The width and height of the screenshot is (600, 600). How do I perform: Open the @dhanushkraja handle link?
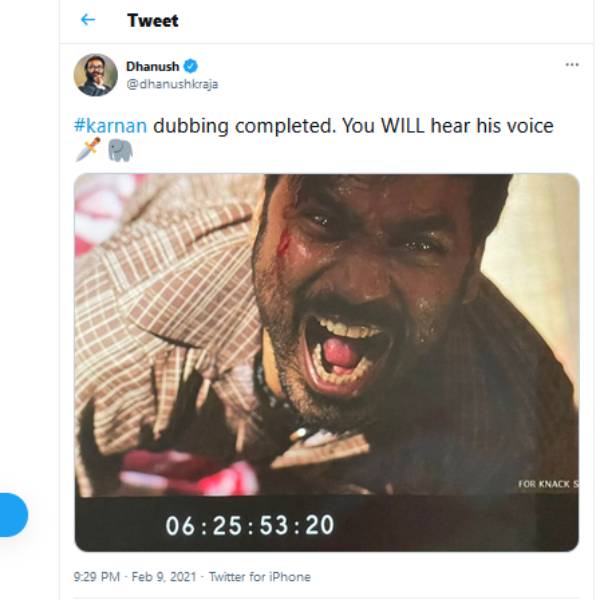click(172, 84)
